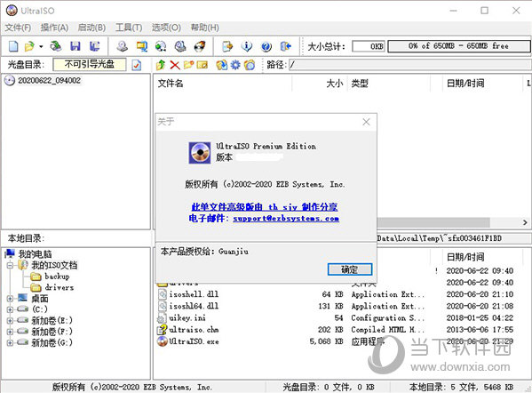This screenshot has height=393, width=532.
Task: Click the folder with clock icon
Action: (250, 65)
